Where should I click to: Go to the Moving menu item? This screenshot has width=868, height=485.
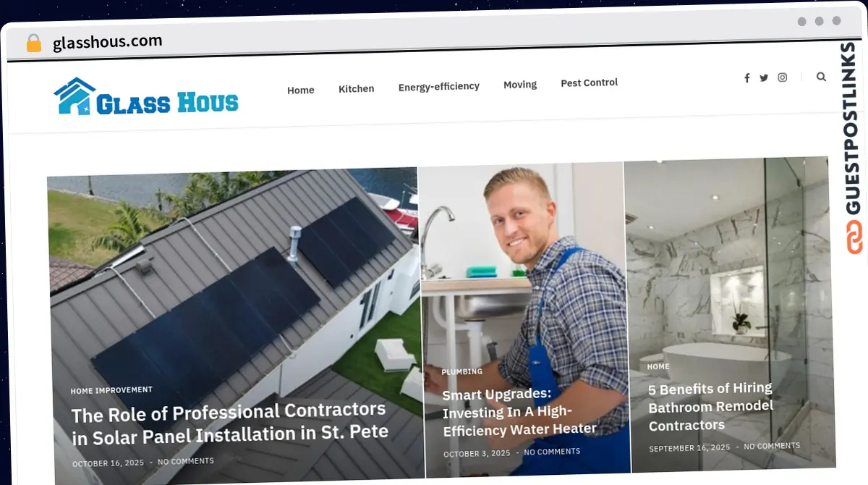coord(520,84)
